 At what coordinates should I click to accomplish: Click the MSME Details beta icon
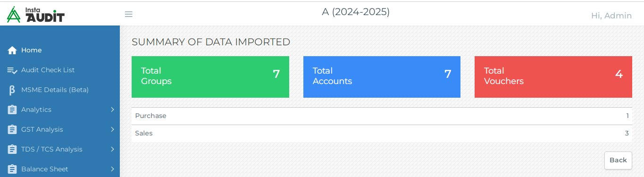(12, 90)
